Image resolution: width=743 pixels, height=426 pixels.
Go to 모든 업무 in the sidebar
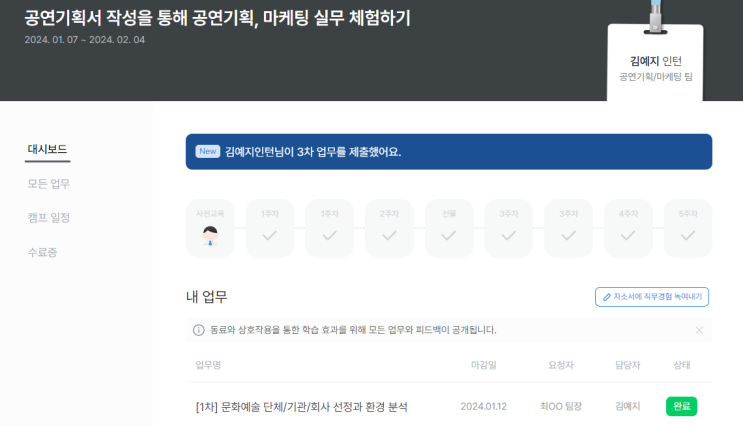pos(48,184)
